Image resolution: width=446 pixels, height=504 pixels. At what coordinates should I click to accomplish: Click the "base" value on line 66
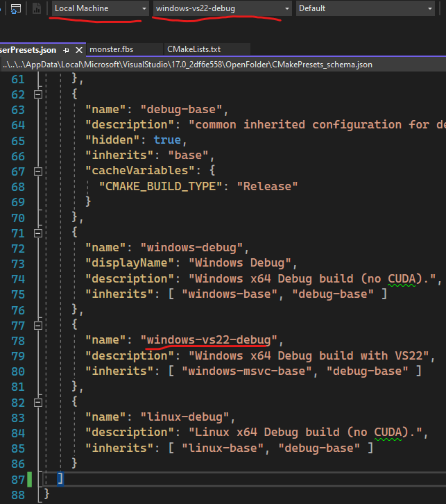pos(188,156)
